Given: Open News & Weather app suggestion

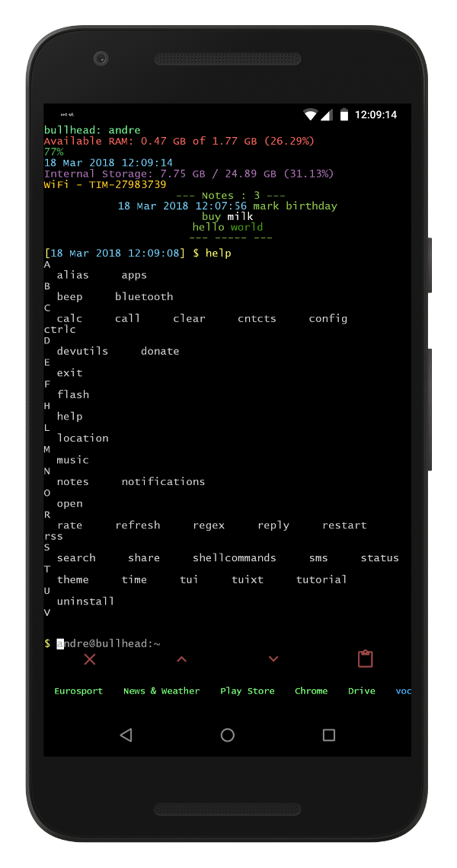Looking at the screenshot, I should pos(161,691).
